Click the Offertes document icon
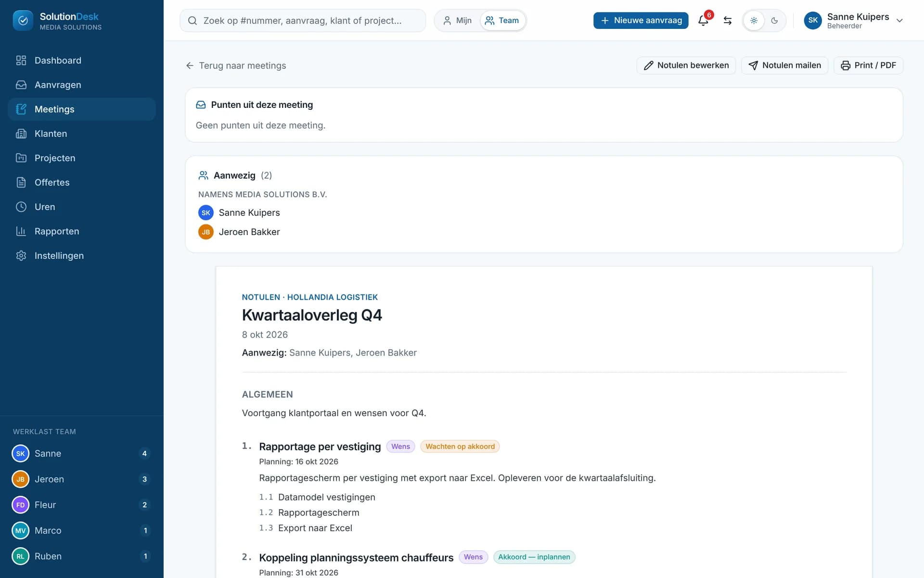The height and width of the screenshot is (578, 924). pyautogui.click(x=21, y=183)
